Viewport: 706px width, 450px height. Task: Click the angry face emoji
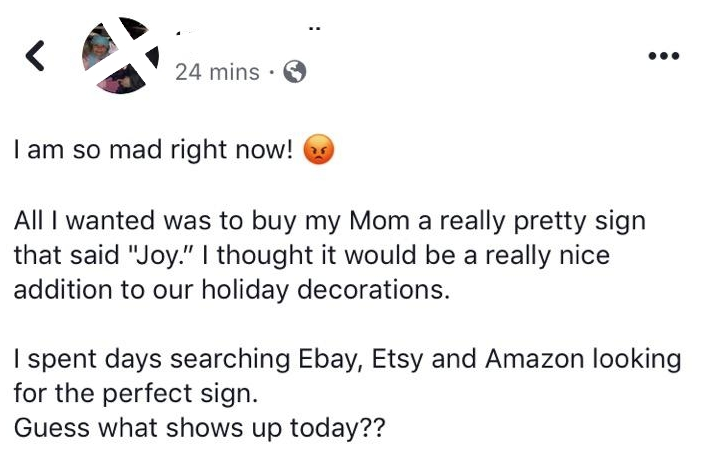pyautogui.click(x=316, y=151)
